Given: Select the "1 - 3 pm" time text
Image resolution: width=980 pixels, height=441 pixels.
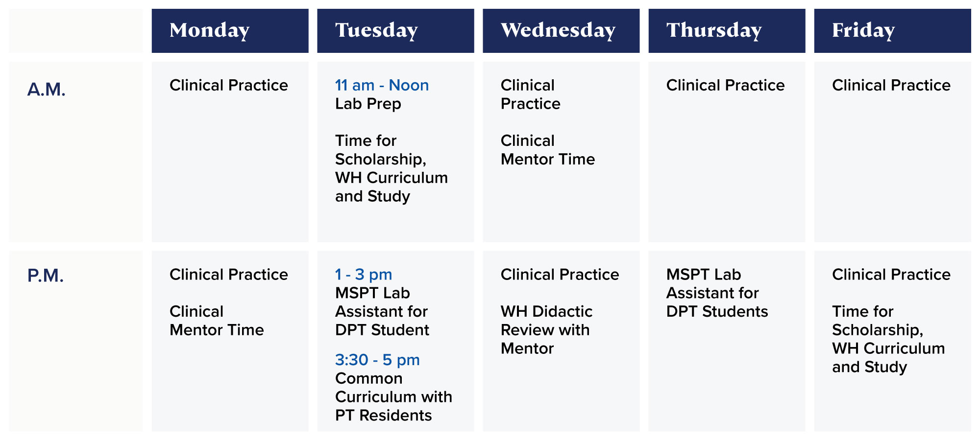Looking at the screenshot, I should click(364, 274).
